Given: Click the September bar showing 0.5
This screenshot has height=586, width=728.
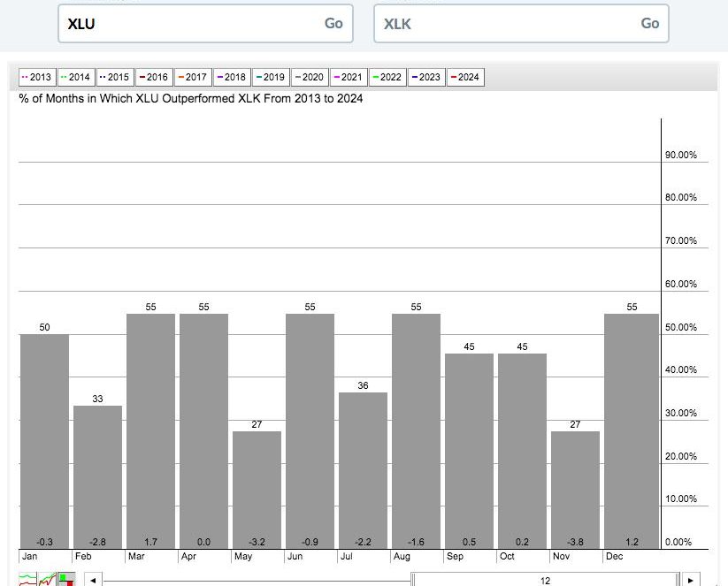Looking at the screenshot, I should tap(470, 451).
